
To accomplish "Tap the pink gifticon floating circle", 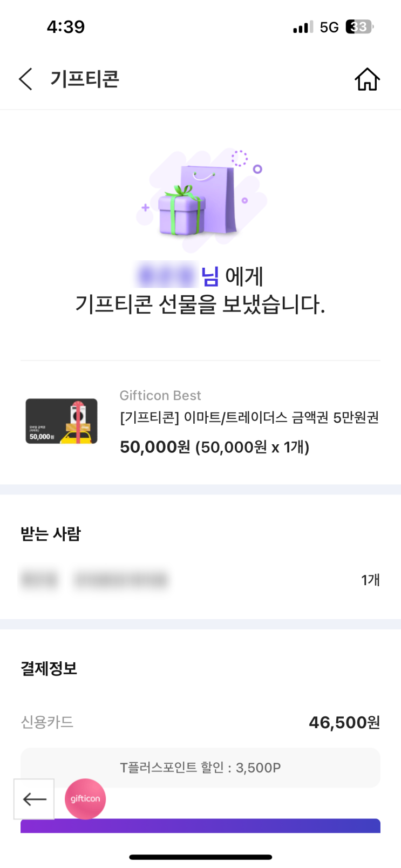I will (x=85, y=799).
